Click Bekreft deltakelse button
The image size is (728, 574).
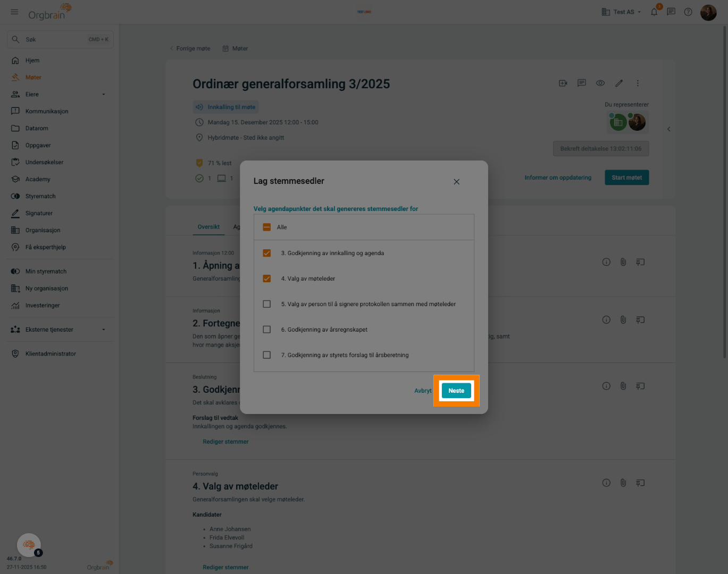601,149
